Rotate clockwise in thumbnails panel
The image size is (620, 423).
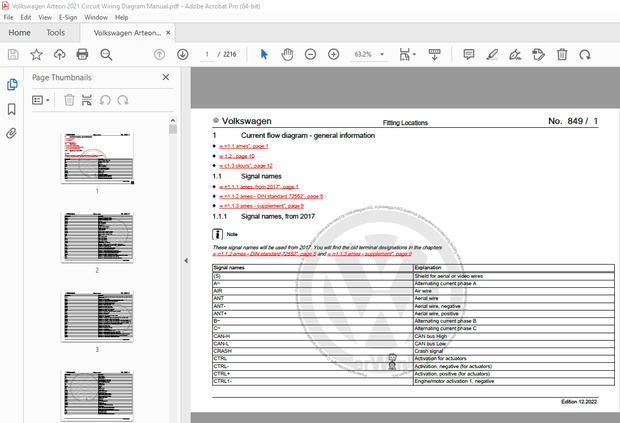[x=123, y=100]
